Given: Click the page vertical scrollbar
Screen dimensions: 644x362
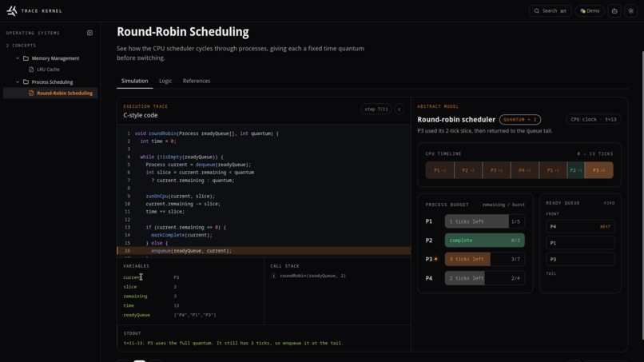Looking at the screenshot, I should coord(642,195).
